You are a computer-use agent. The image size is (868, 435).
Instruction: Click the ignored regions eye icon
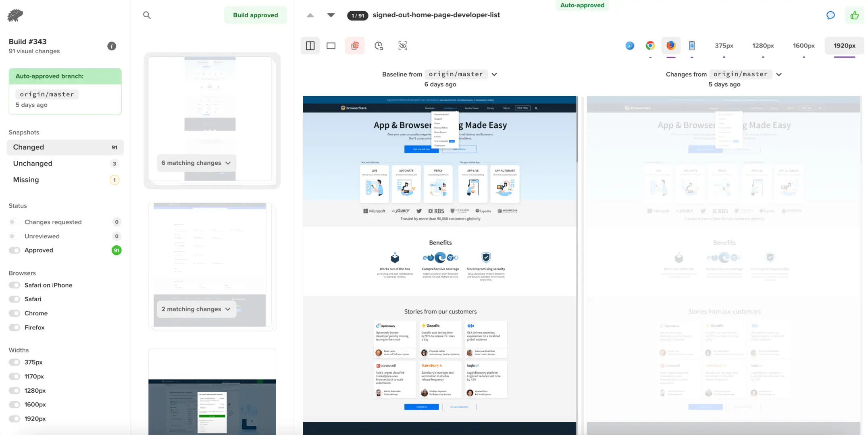pos(402,46)
